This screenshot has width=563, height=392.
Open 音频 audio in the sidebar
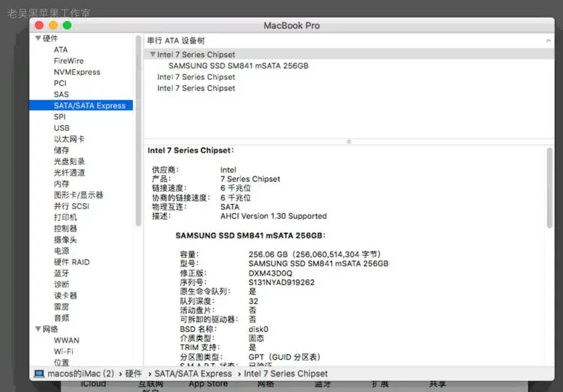[x=61, y=318]
